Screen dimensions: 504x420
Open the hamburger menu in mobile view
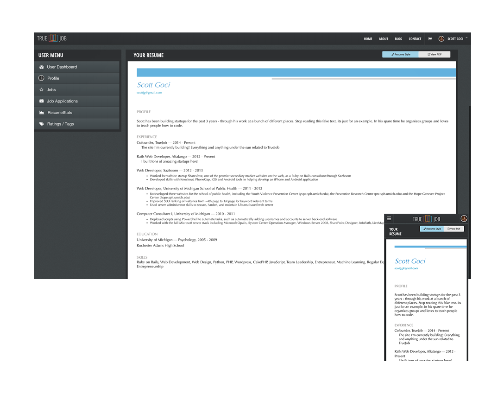coord(389,218)
